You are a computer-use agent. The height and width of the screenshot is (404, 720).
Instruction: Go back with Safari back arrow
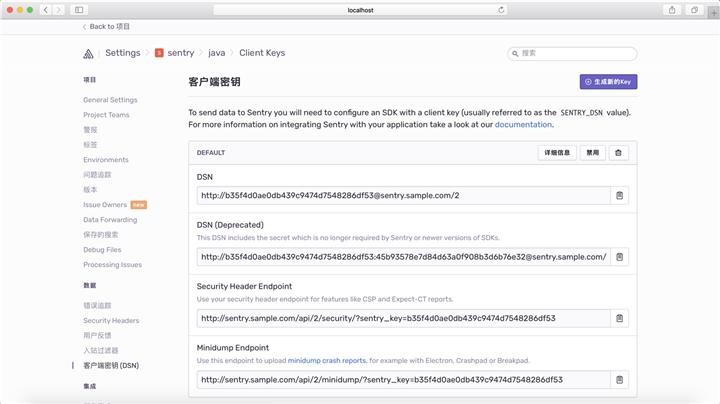click(46, 10)
